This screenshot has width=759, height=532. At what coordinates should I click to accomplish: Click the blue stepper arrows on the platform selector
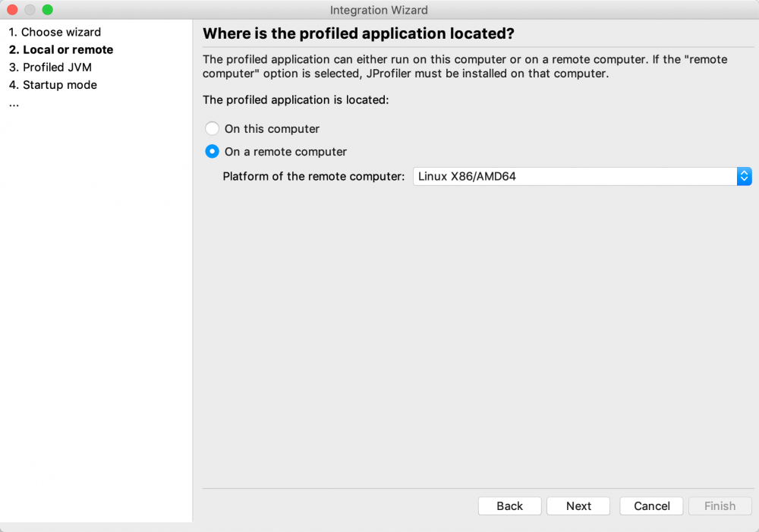(x=744, y=176)
